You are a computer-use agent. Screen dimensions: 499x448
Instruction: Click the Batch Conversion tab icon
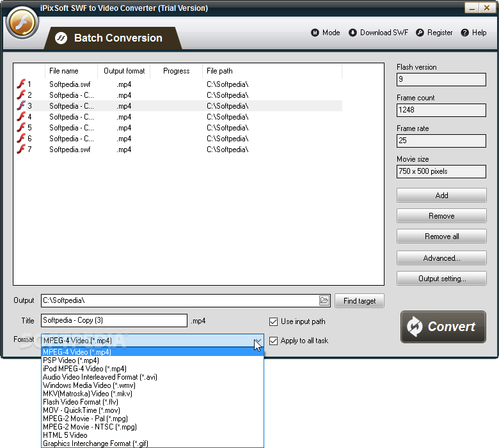(x=61, y=38)
